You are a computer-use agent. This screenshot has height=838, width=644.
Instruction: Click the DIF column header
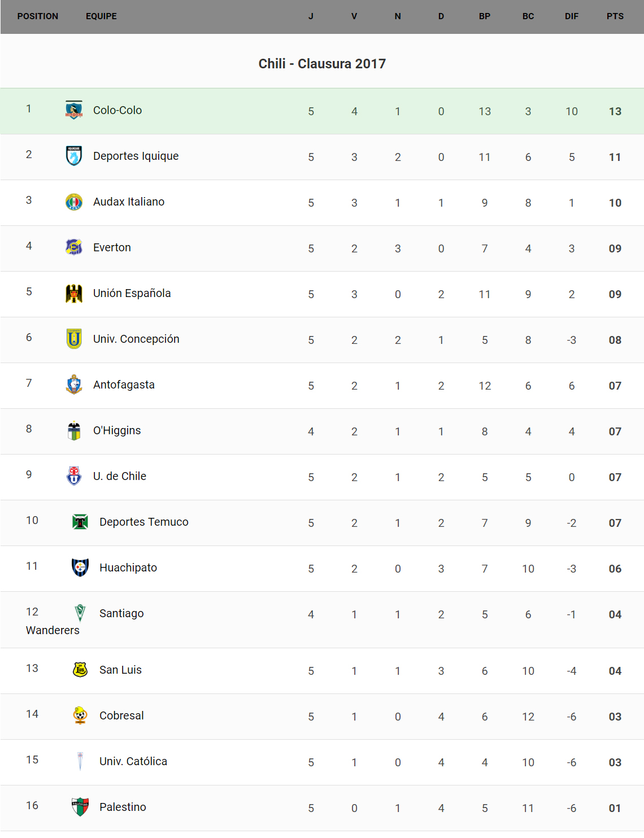(x=572, y=16)
